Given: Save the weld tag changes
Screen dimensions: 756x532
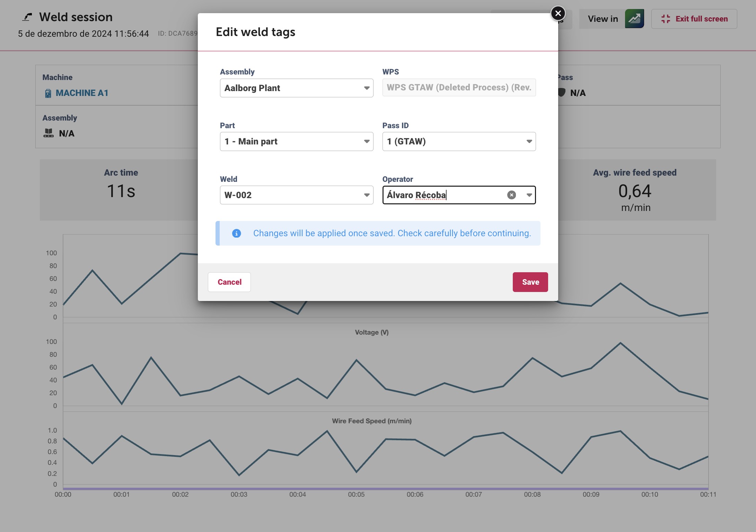Looking at the screenshot, I should (530, 282).
